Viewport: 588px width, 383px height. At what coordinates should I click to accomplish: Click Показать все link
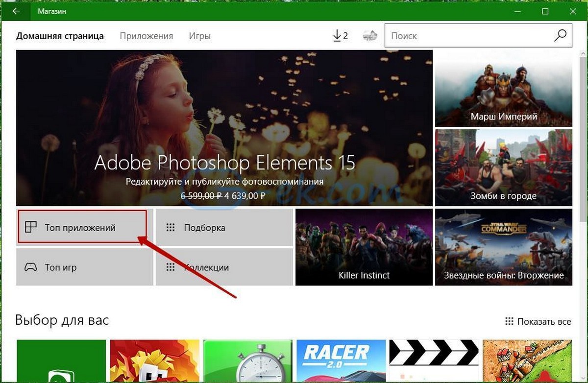(x=538, y=322)
